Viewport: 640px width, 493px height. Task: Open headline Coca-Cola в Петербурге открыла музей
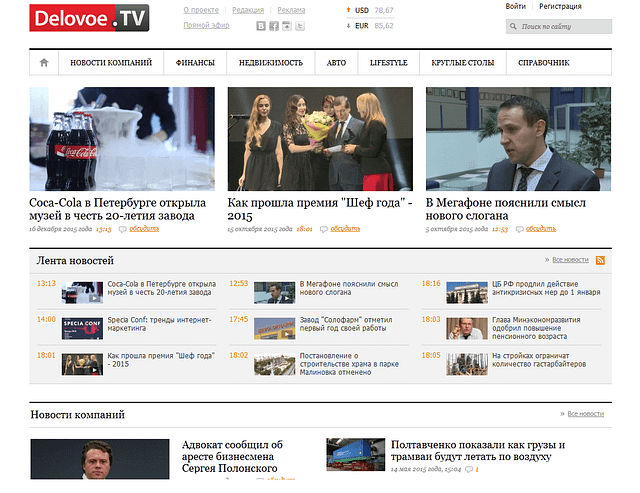point(118,209)
